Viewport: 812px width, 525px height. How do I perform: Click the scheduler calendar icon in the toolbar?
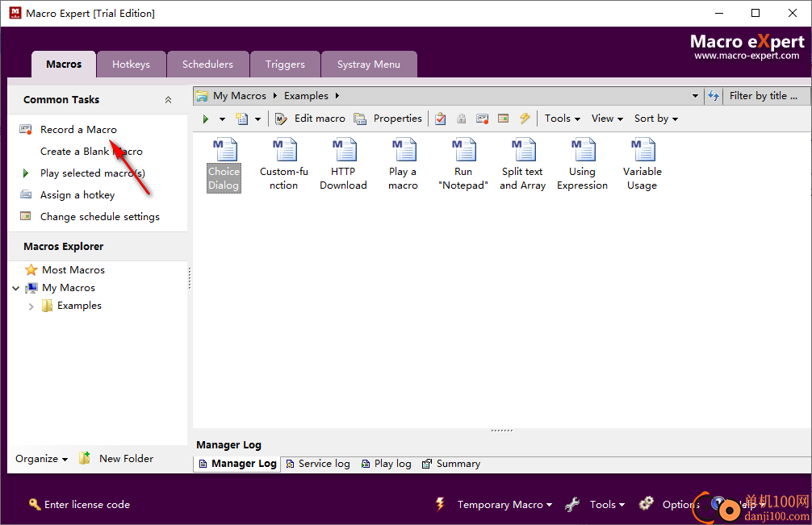pyautogui.click(x=503, y=119)
